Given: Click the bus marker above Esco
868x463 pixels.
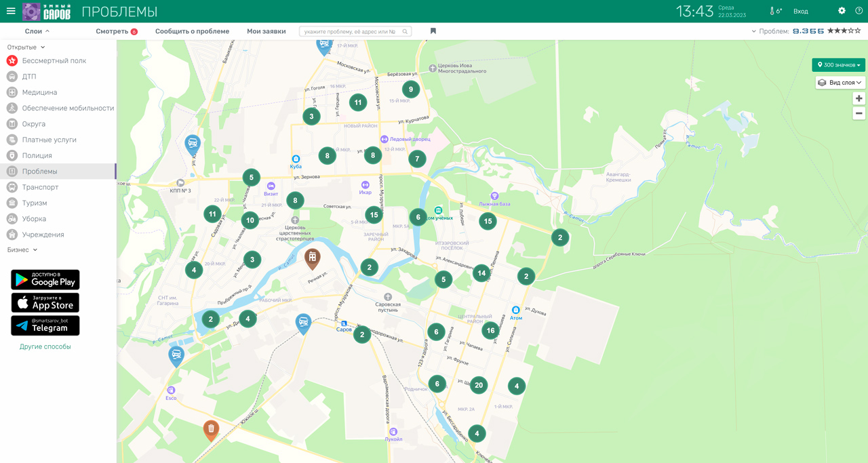Looking at the screenshot, I should pyautogui.click(x=176, y=355).
